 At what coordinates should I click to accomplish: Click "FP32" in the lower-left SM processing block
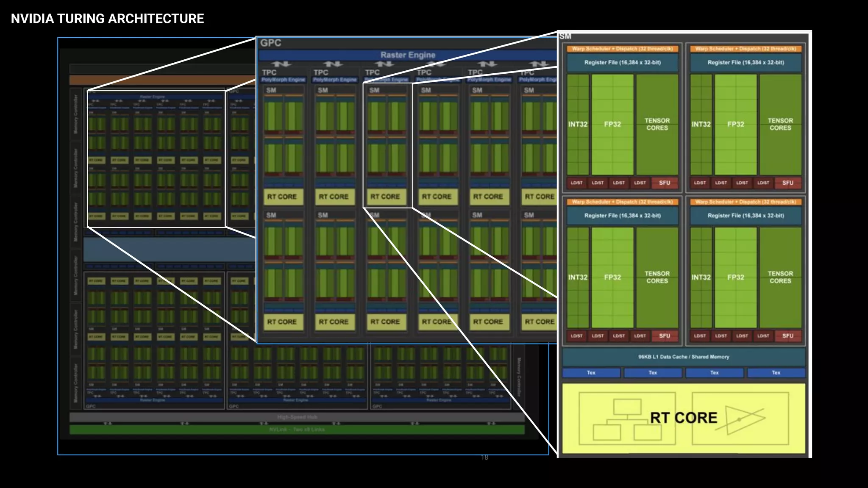(612, 277)
